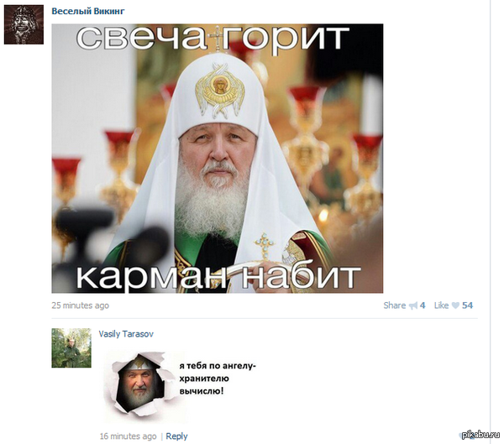Screen dimensions: 504x444
Task: Reply to Vasily Tarasov's comment
Action: (x=176, y=436)
